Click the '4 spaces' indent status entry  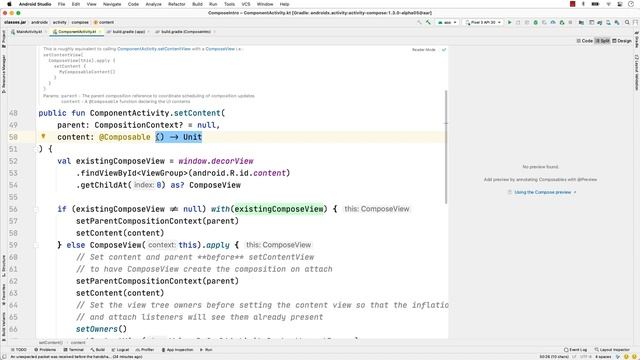point(603,357)
